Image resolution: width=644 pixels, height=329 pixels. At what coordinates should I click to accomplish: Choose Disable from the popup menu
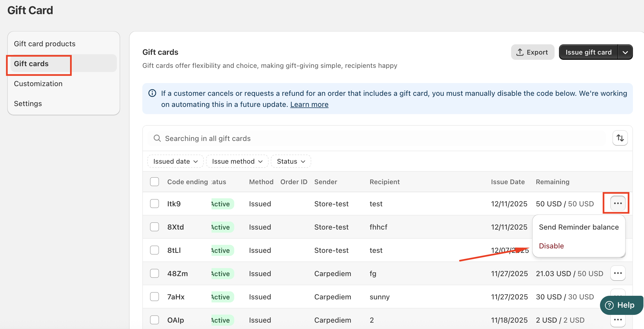tap(551, 246)
